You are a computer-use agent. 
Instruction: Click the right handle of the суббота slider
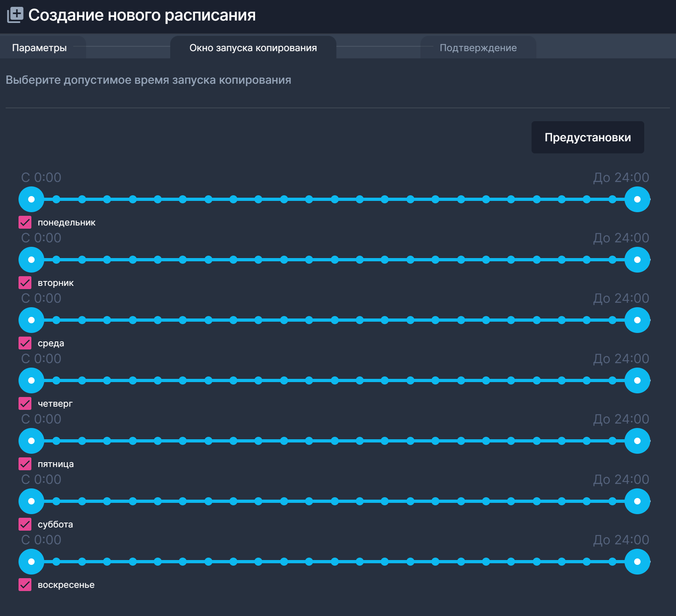637,502
